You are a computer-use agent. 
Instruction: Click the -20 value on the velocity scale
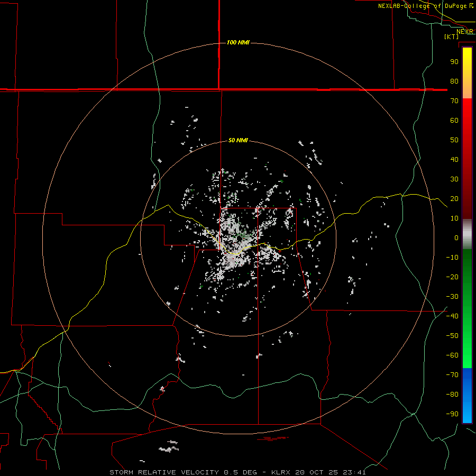pos(452,277)
